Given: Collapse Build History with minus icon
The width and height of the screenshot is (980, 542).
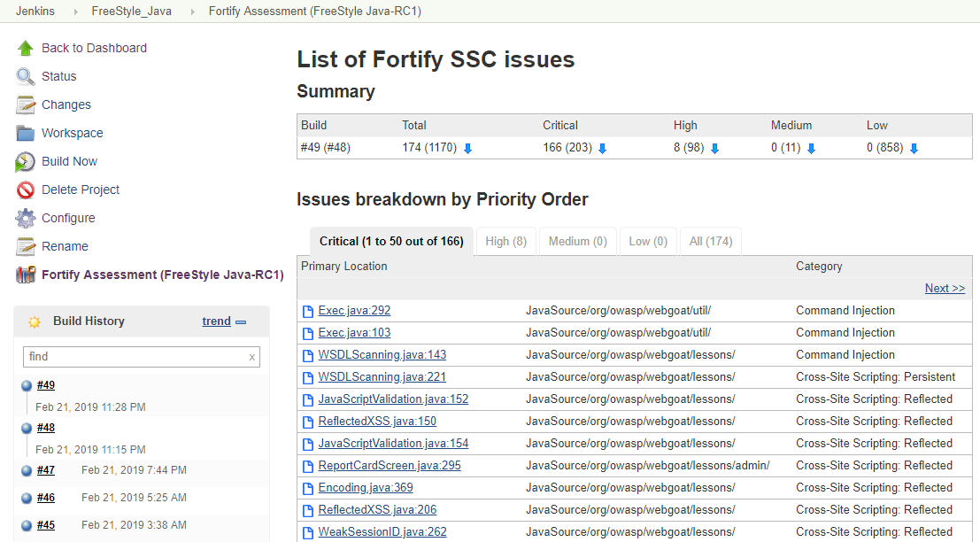Looking at the screenshot, I should [241, 322].
